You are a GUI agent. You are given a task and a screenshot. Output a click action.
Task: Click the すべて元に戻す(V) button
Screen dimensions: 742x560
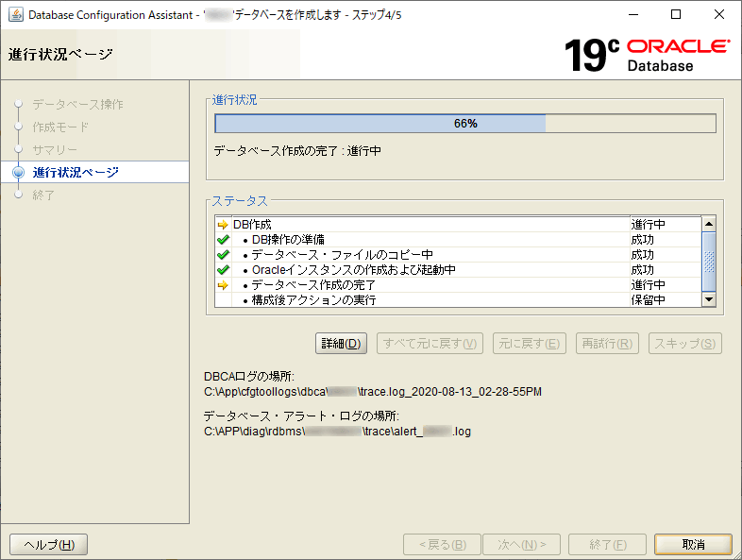tap(430, 343)
